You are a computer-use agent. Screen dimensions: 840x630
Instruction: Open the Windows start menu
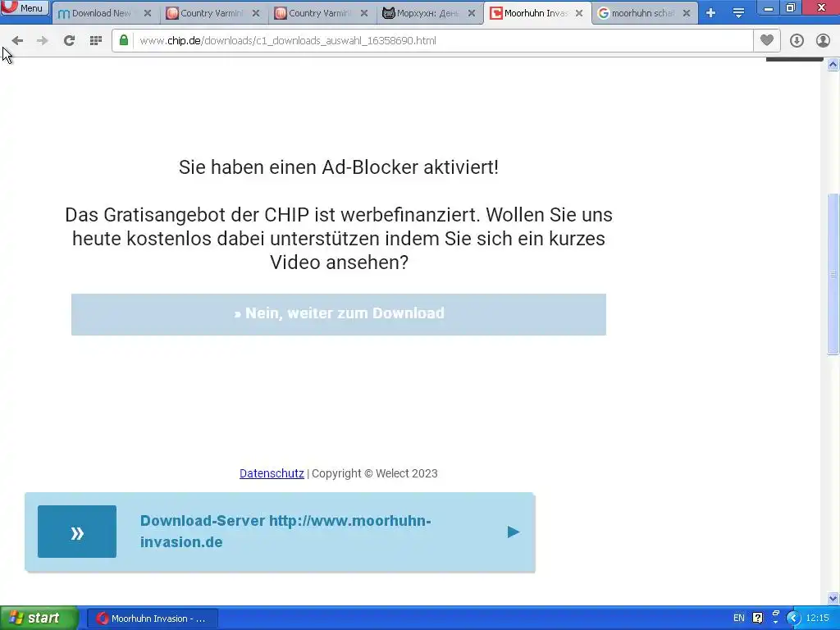tap(39, 619)
